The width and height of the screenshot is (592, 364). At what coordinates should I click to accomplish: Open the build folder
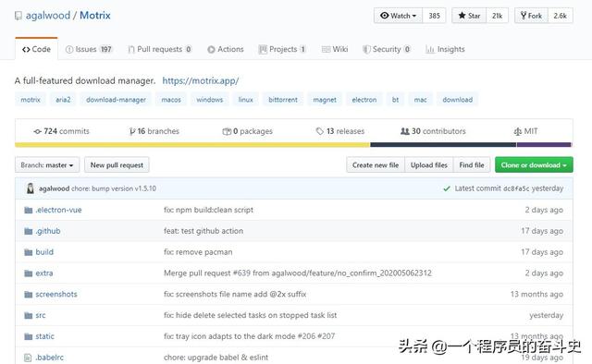[x=44, y=252]
